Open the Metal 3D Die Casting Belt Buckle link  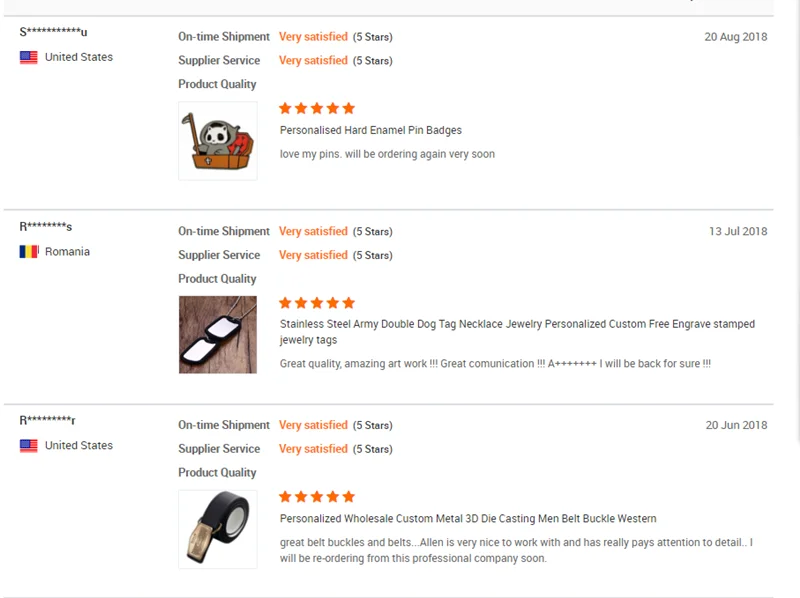click(x=467, y=518)
